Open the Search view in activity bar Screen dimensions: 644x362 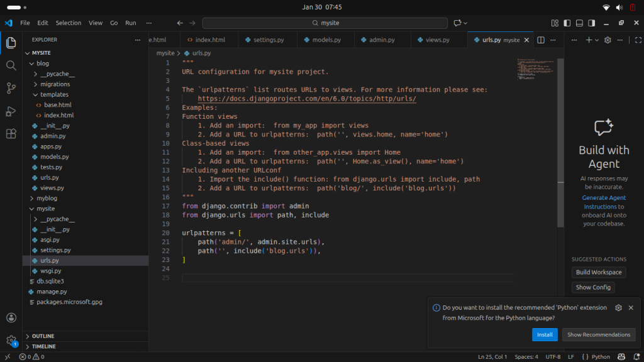pos(11,65)
